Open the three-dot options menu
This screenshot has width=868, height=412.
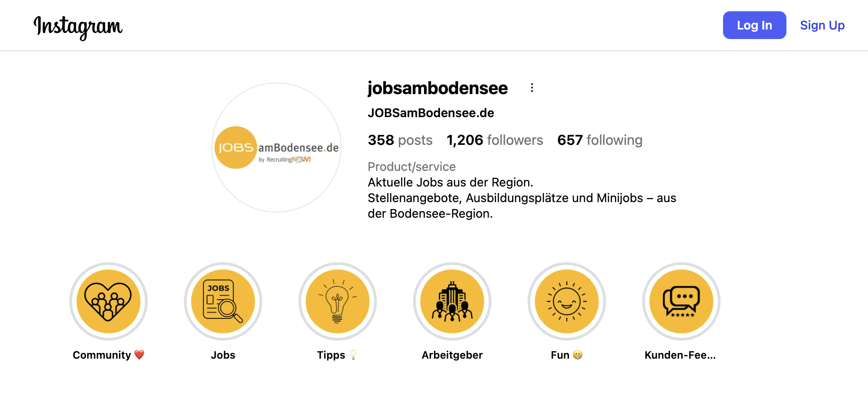point(532,88)
